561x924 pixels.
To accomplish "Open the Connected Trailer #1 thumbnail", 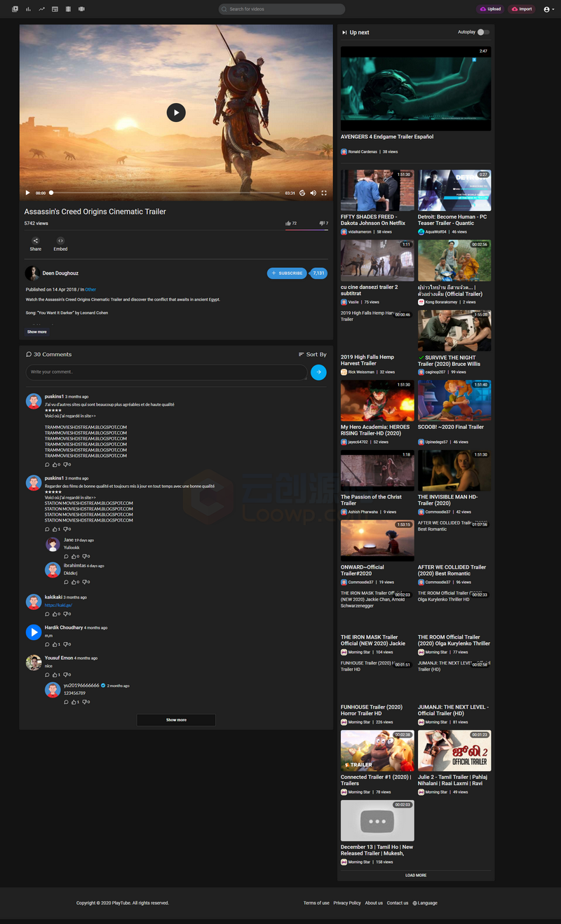I will pos(377,751).
